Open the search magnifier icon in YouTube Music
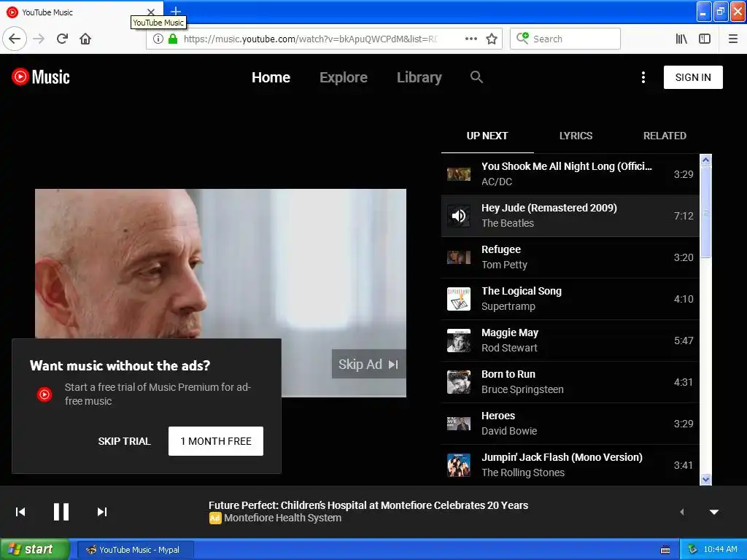Viewport: 747px width, 560px height. tap(476, 77)
